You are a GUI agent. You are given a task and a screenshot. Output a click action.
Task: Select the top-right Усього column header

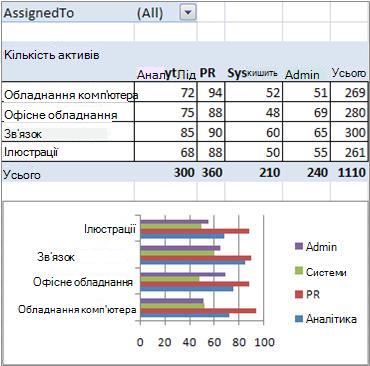pos(349,73)
